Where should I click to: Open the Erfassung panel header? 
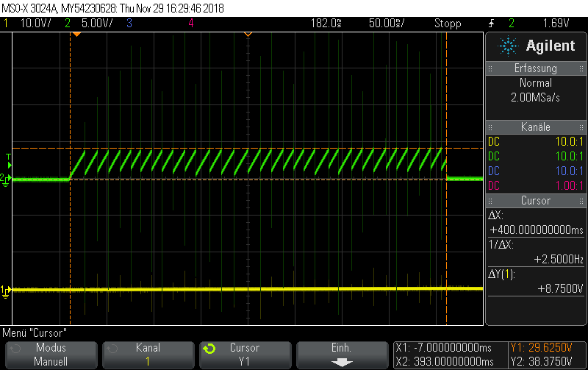pos(536,68)
